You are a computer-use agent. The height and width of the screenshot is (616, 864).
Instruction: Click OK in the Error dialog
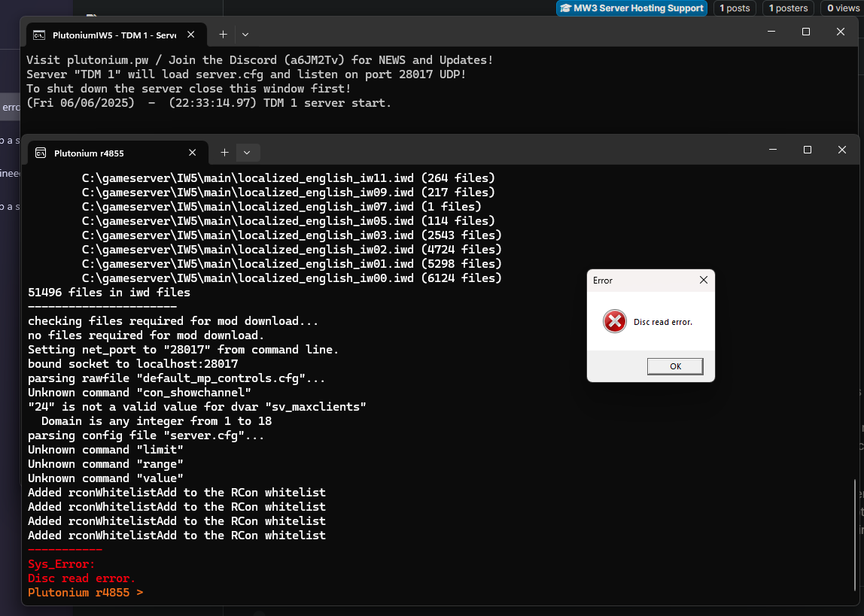(675, 366)
